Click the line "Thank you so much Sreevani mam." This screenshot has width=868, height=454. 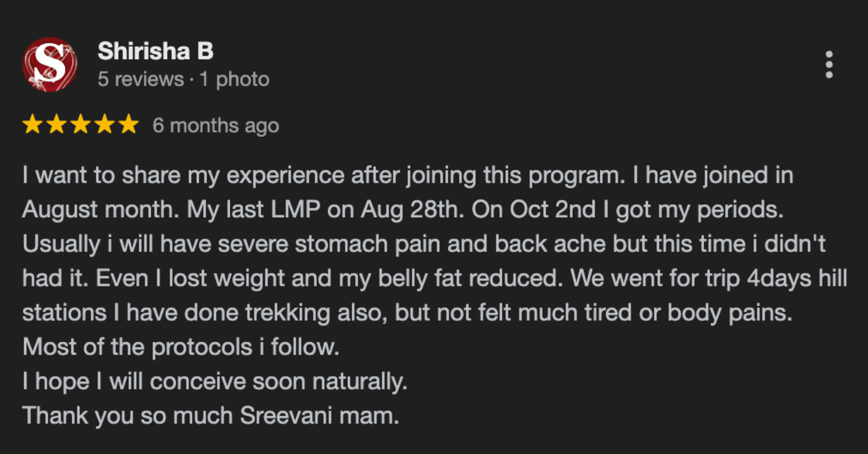pyautogui.click(x=211, y=416)
